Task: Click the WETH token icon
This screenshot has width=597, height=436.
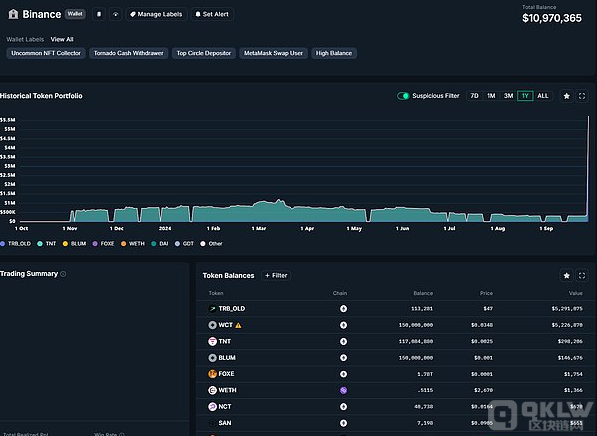Action: [x=212, y=390]
